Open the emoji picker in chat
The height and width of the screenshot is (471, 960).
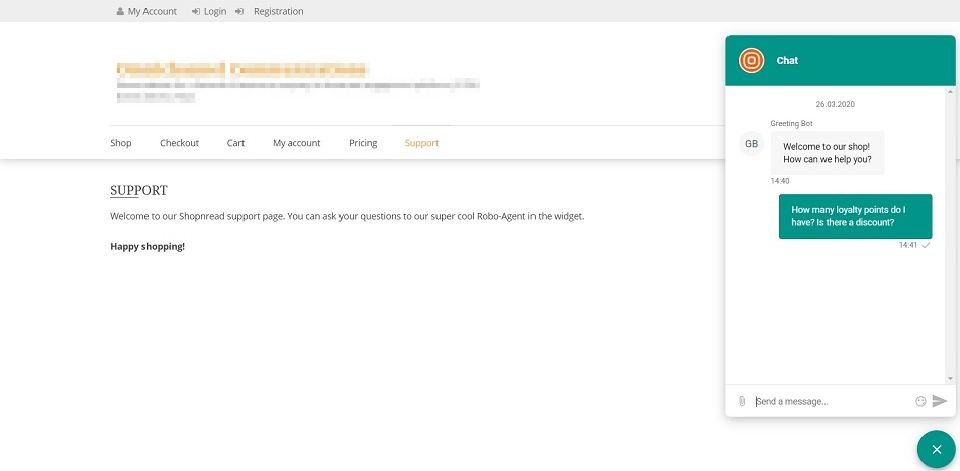tap(920, 401)
